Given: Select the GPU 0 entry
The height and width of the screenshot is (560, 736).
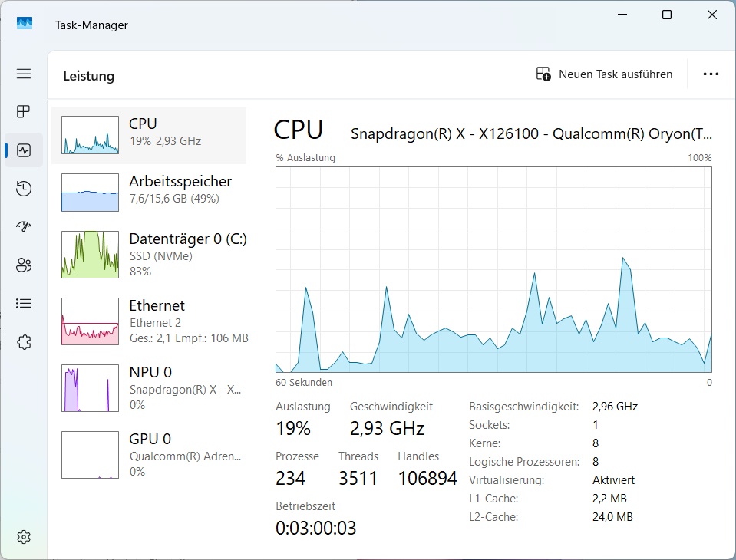Looking at the screenshot, I should [148, 454].
